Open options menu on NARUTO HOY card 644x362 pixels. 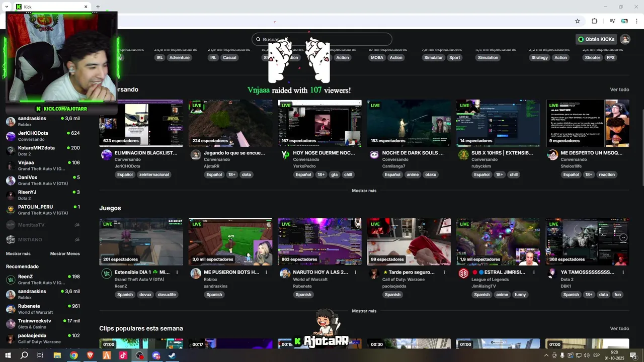tap(355, 272)
